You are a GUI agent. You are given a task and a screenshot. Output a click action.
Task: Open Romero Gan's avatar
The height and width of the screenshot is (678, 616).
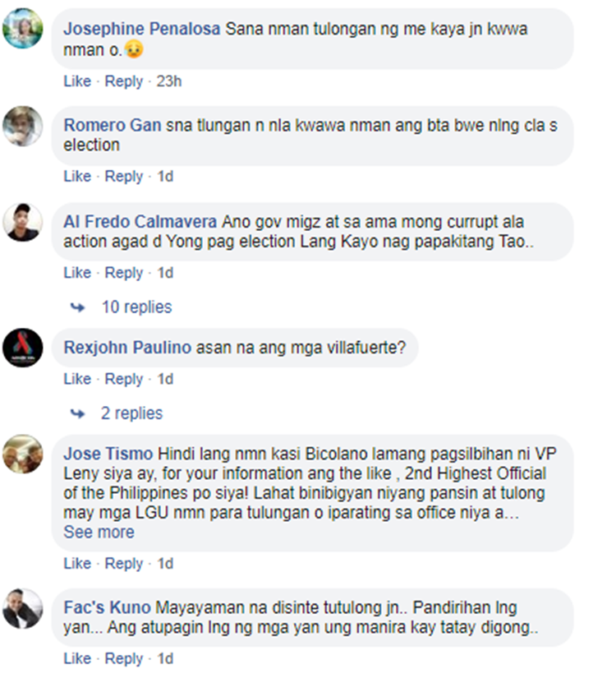[x=22, y=126]
